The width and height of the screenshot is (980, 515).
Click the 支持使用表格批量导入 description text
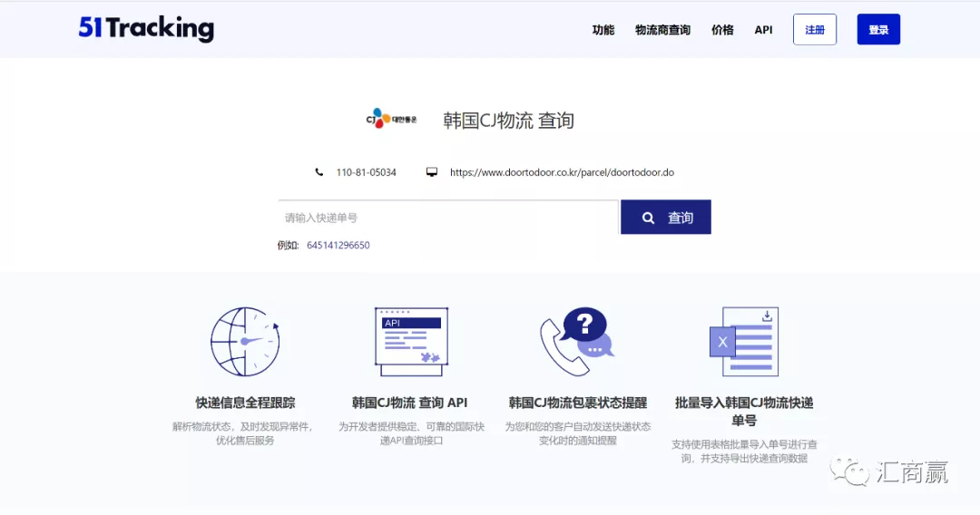pos(744,452)
